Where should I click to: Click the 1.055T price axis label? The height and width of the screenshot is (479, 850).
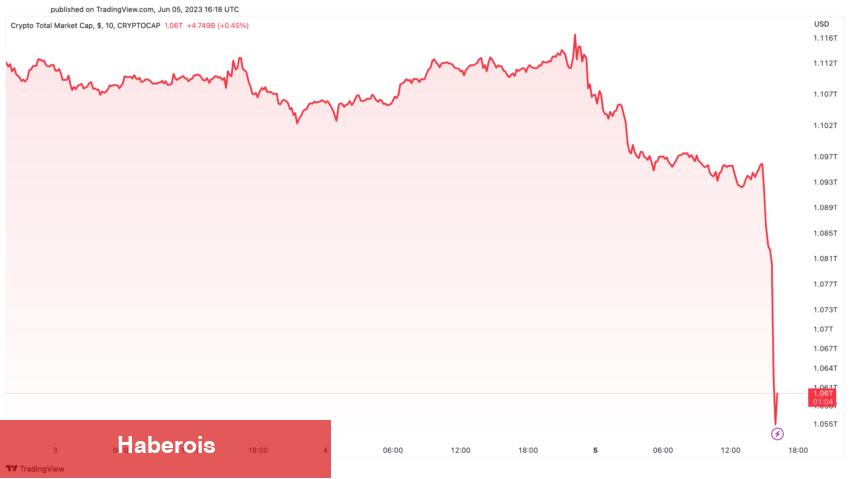[x=825, y=424]
